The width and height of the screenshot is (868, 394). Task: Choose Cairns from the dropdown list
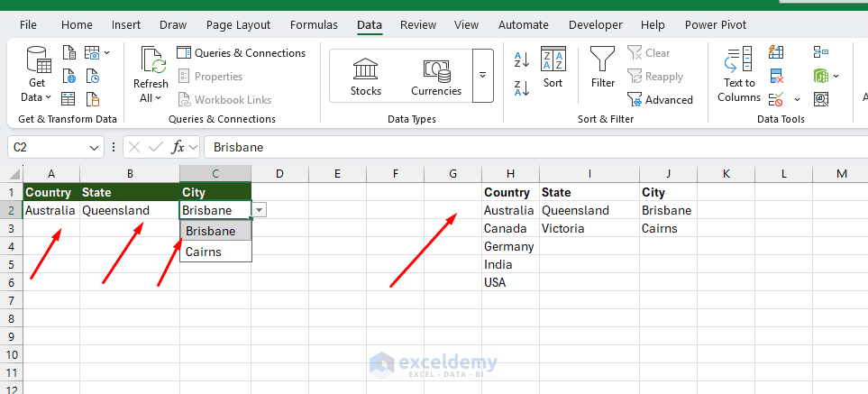216,252
